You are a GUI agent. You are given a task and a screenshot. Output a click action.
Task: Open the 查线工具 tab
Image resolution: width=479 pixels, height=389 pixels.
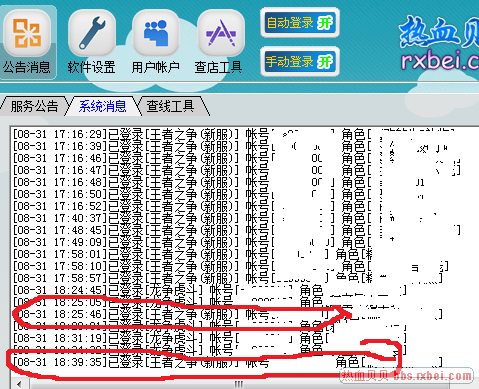coord(170,106)
